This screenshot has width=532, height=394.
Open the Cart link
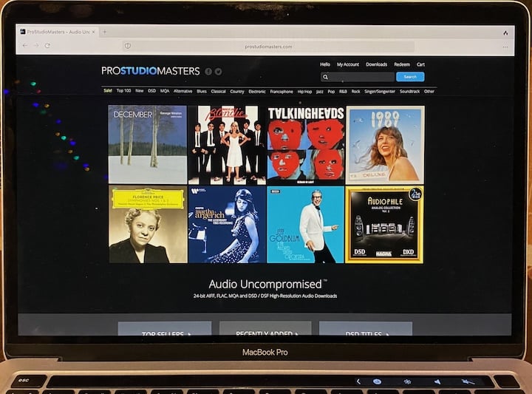point(420,64)
